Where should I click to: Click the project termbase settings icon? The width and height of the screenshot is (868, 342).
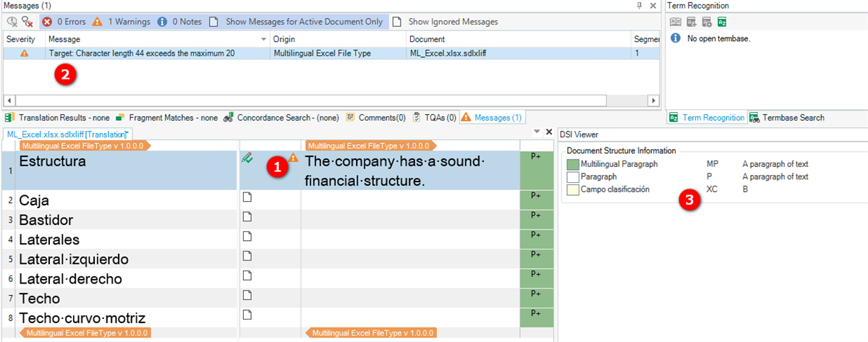tap(707, 22)
